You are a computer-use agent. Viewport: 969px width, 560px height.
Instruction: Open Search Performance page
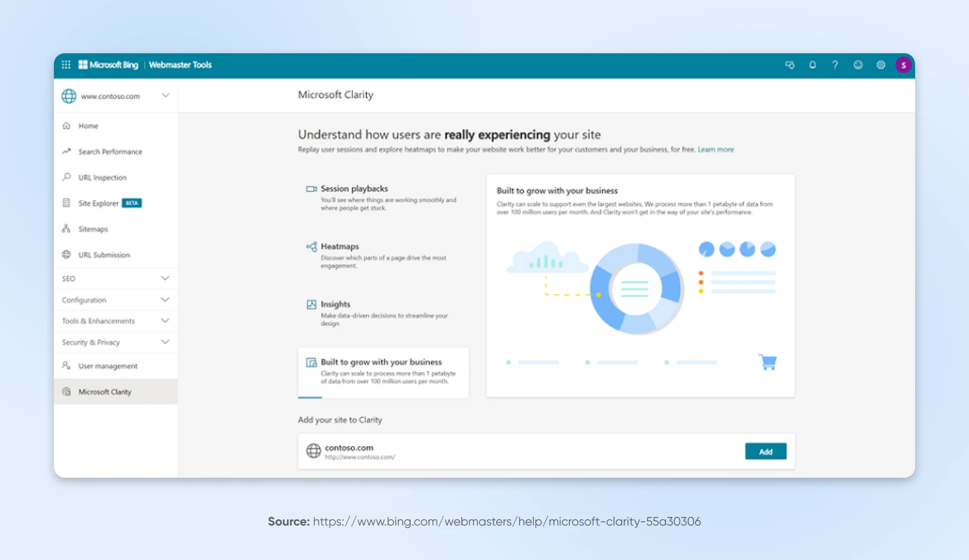(116, 151)
